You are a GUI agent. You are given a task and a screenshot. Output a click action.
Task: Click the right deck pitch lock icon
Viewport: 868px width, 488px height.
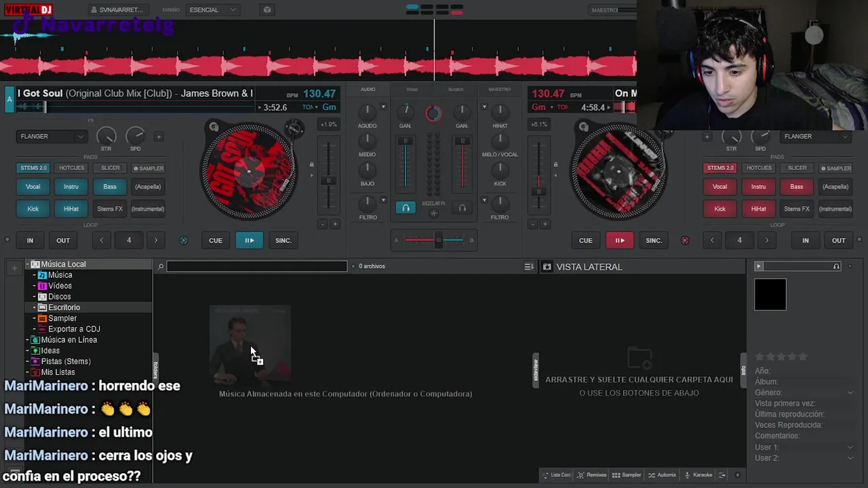pyautogui.click(x=555, y=164)
